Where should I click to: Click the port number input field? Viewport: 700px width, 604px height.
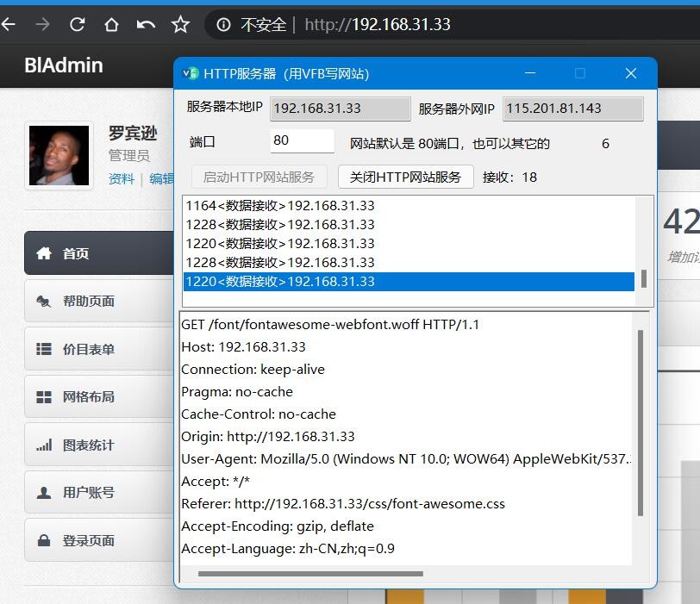point(302,141)
